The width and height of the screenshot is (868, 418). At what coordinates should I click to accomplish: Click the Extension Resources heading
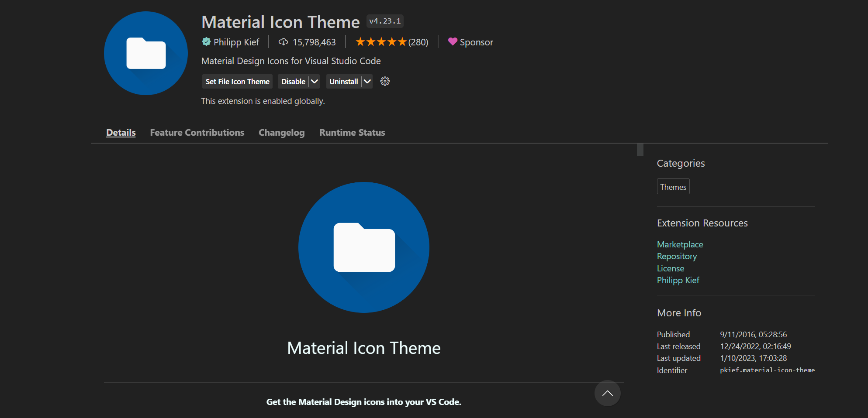tap(702, 223)
